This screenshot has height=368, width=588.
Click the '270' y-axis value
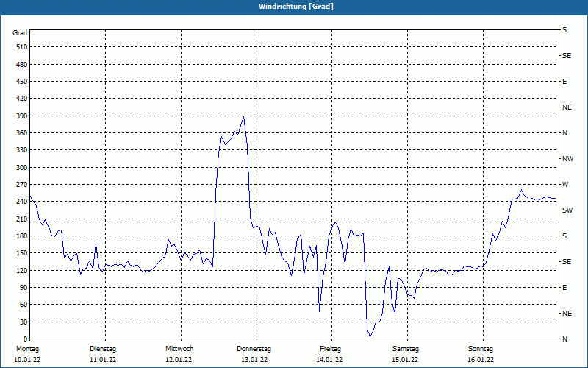(22, 185)
